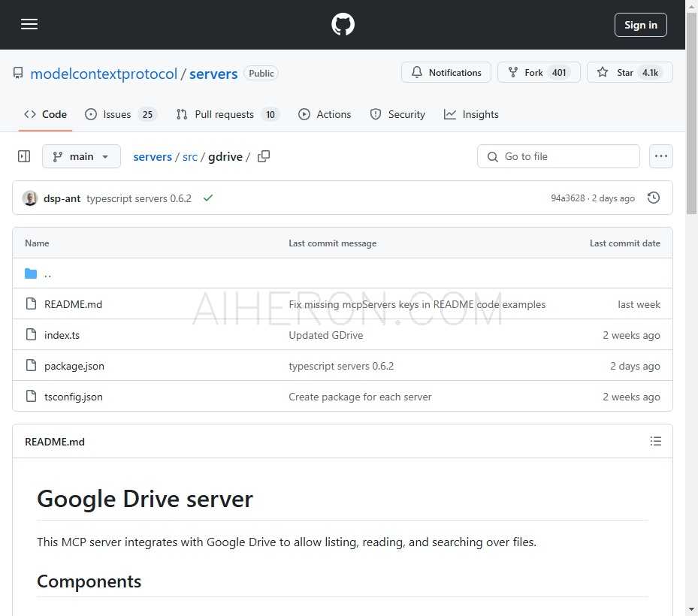Screen dimensions: 698x616
Task: Click the Fork count 401
Action: pos(559,73)
